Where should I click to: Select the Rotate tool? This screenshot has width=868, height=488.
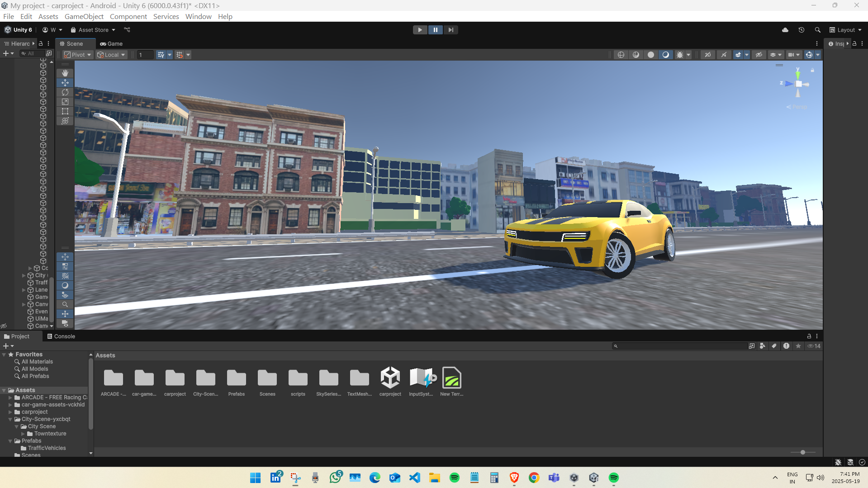(65, 92)
